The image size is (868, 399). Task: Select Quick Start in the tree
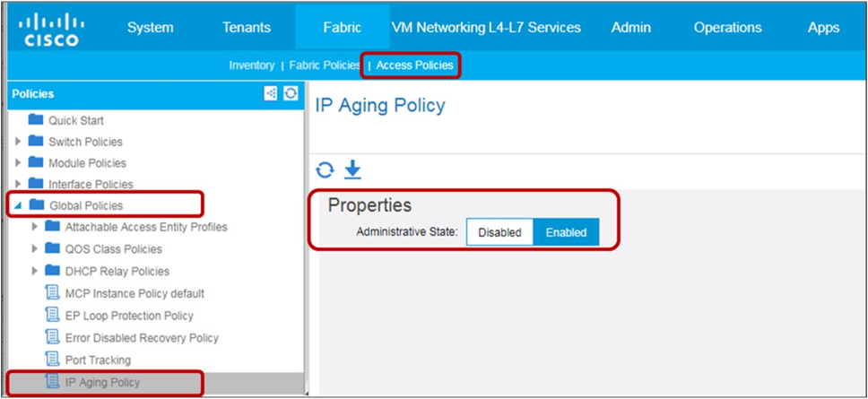click(x=76, y=120)
